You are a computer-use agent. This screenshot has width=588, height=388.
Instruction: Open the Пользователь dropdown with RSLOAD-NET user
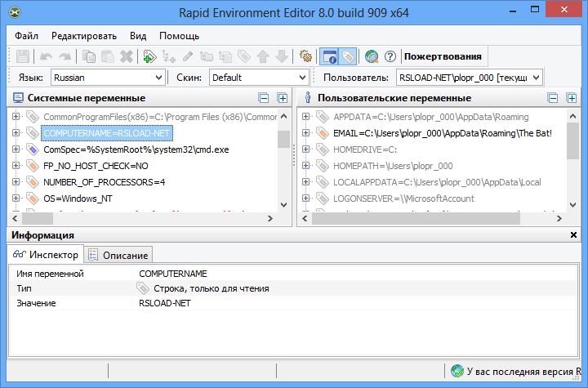470,78
